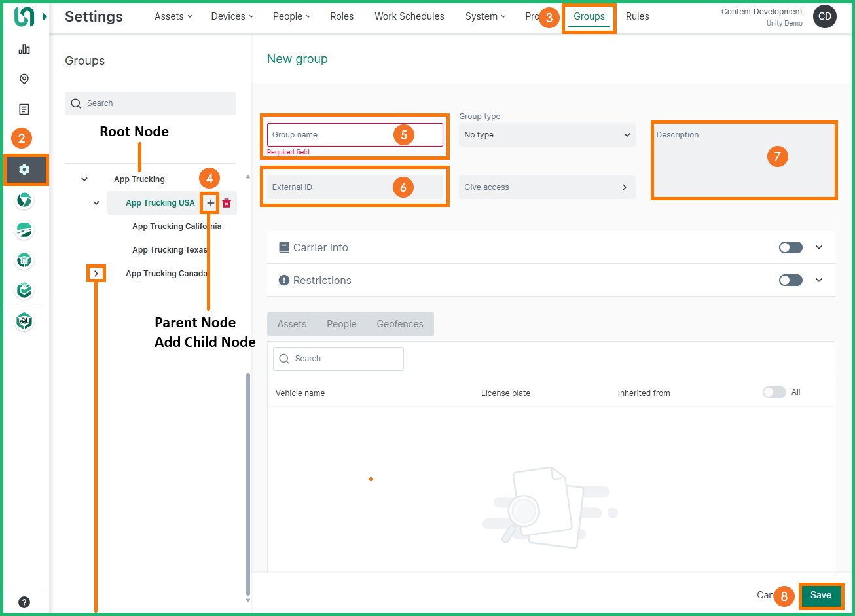Switch to the Rules tab

[637, 16]
